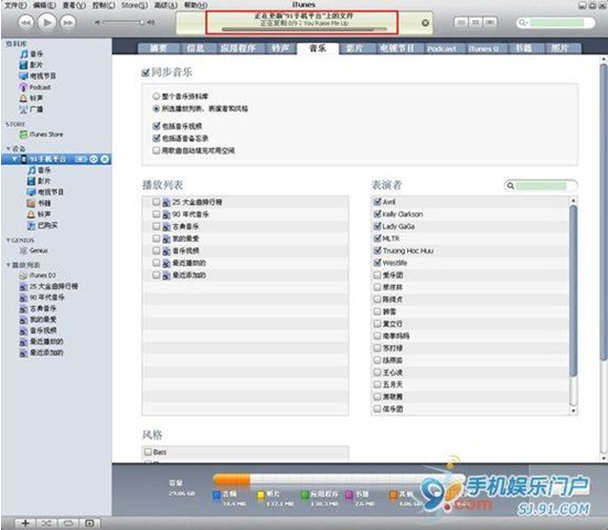Image resolution: width=608 pixels, height=530 pixels.
Task: Switch to the 摘要 tab
Action: pyautogui.click(x=159, y=48)
